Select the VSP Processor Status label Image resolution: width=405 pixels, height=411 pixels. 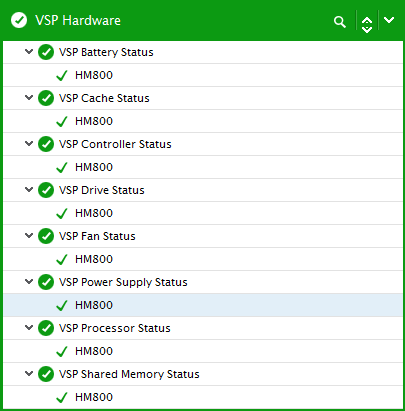click(x=115, y=328)
